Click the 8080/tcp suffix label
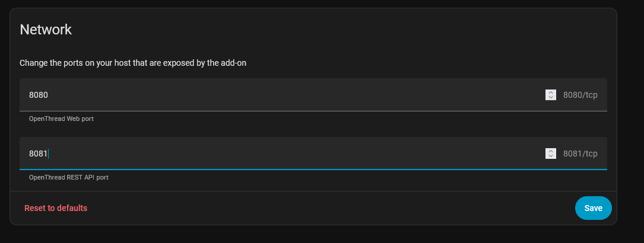This screenshot has height=243, width=644. point(580,95)
